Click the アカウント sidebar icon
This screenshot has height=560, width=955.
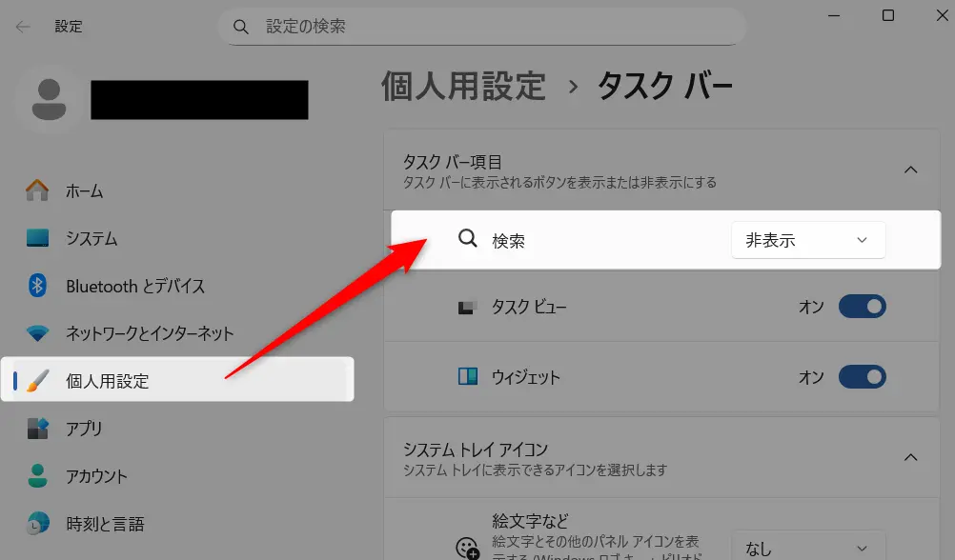36,476
